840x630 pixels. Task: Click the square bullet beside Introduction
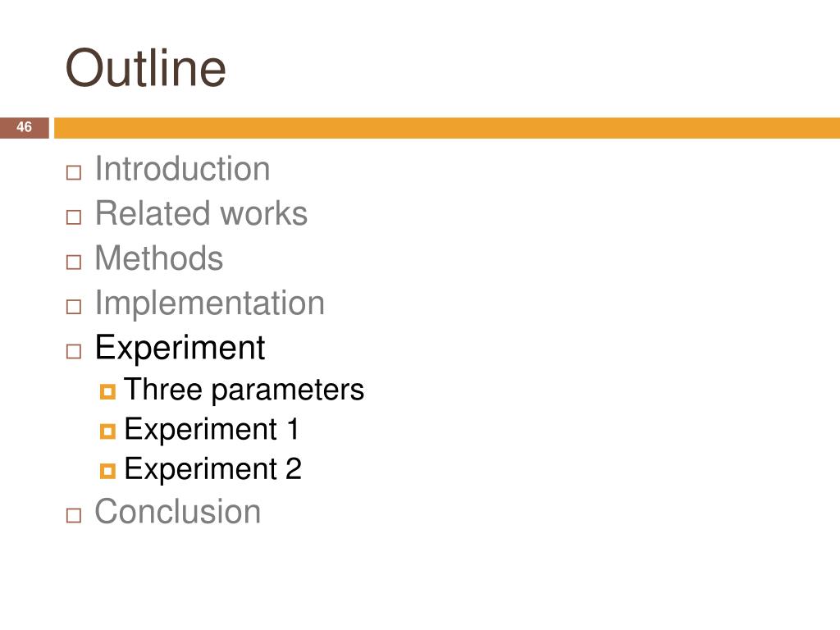(73, 172)
